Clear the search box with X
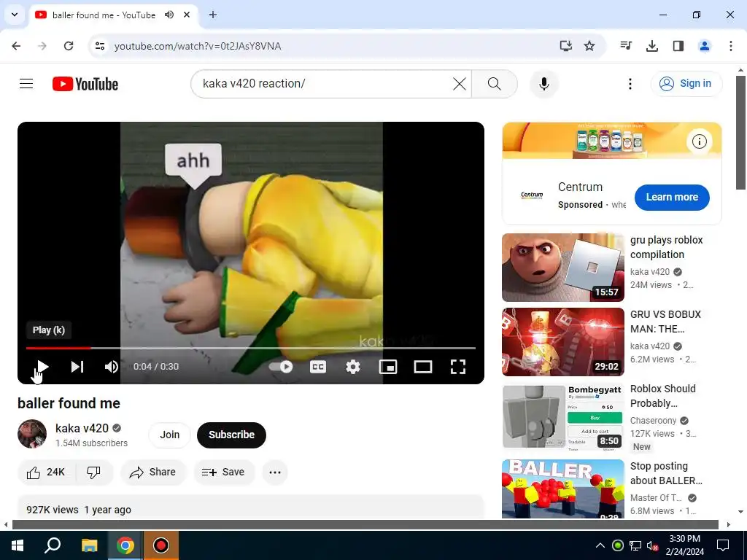Screen dimensions: 747x560 pyautogui.click(x=460, y=84)
